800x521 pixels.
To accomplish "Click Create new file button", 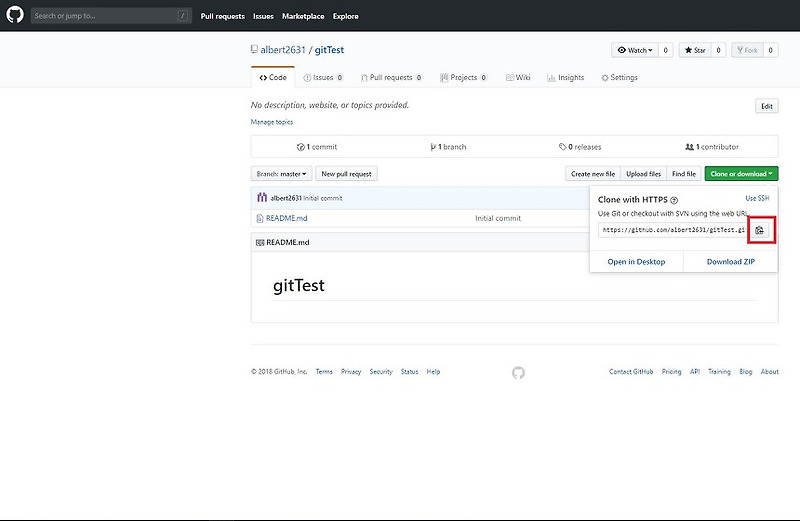I will coord(593,174).
